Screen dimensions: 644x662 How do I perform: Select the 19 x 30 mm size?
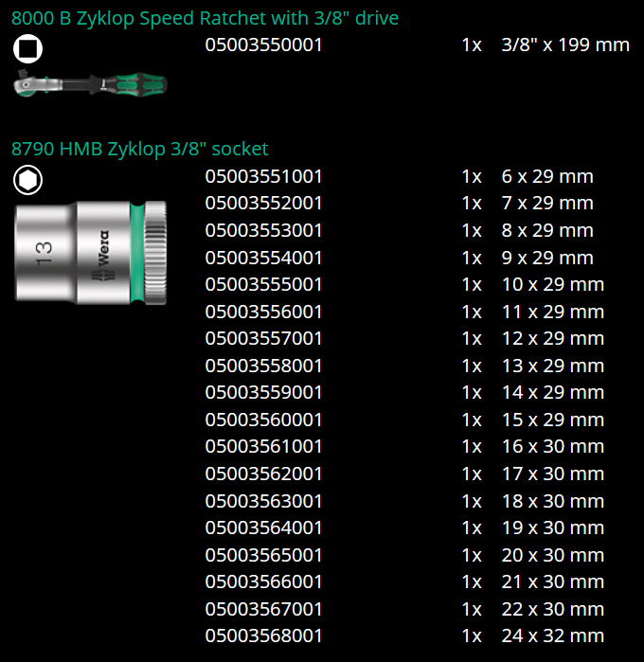[552, 528]
